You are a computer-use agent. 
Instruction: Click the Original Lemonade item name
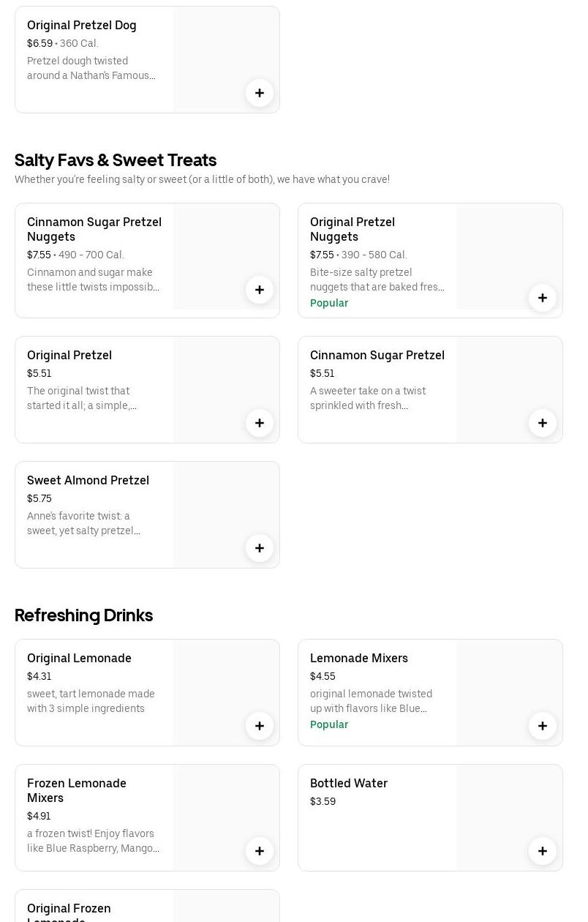tap(79, 658)
